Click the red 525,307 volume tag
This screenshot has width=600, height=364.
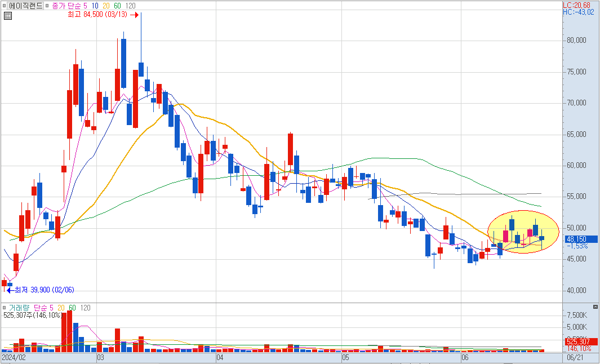[x=581, y=341]
